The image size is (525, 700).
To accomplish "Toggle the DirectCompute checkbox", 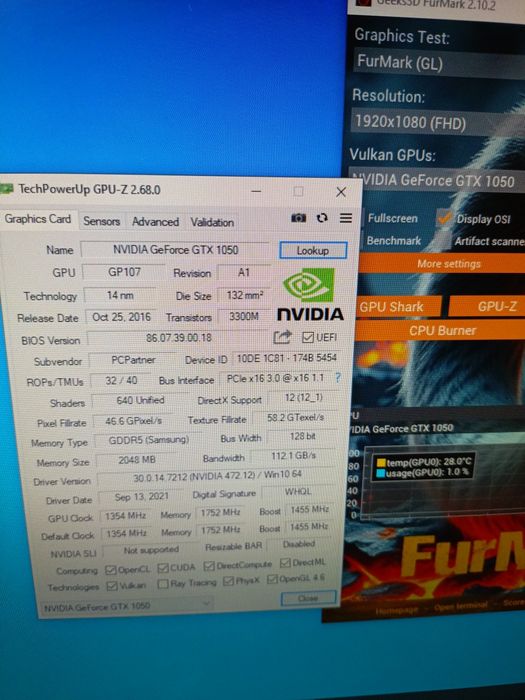I will tap(208, 566).
